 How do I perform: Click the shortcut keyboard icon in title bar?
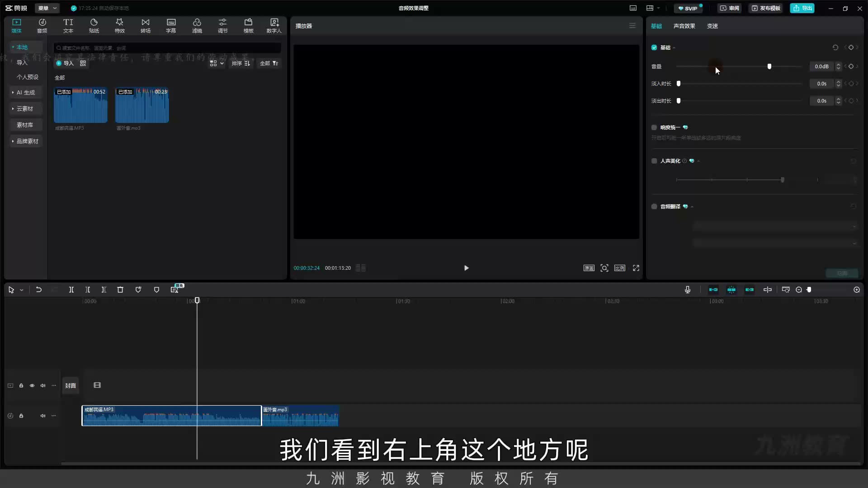pos(633,8)
